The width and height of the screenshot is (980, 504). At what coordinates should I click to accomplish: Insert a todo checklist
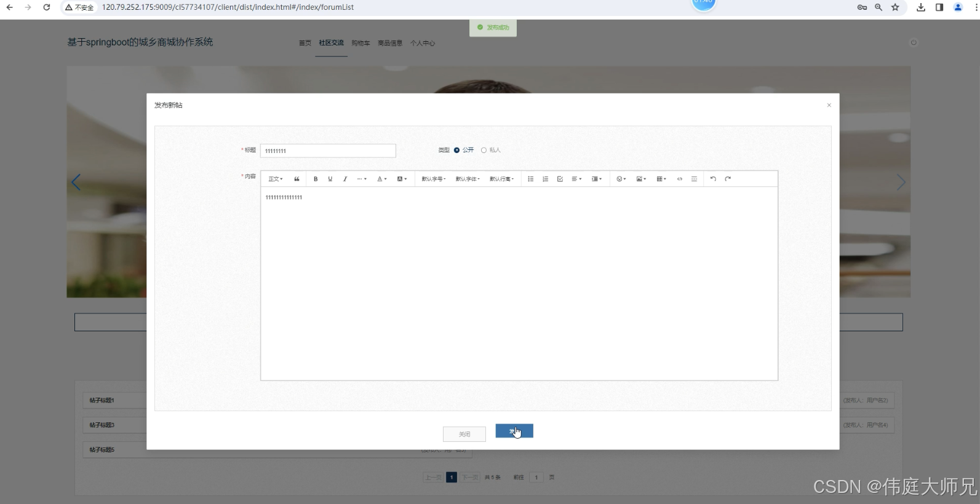coord(560,179)
